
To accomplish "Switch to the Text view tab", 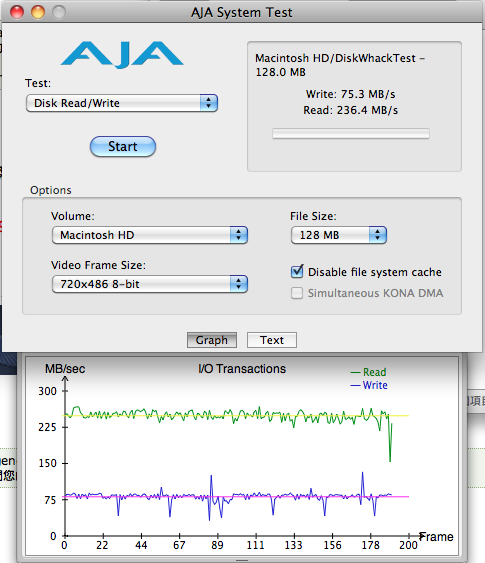I will pos(272,340).
